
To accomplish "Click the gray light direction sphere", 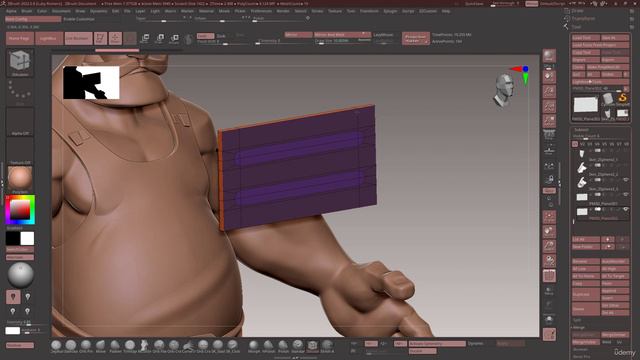I will [x=20, y=275].
